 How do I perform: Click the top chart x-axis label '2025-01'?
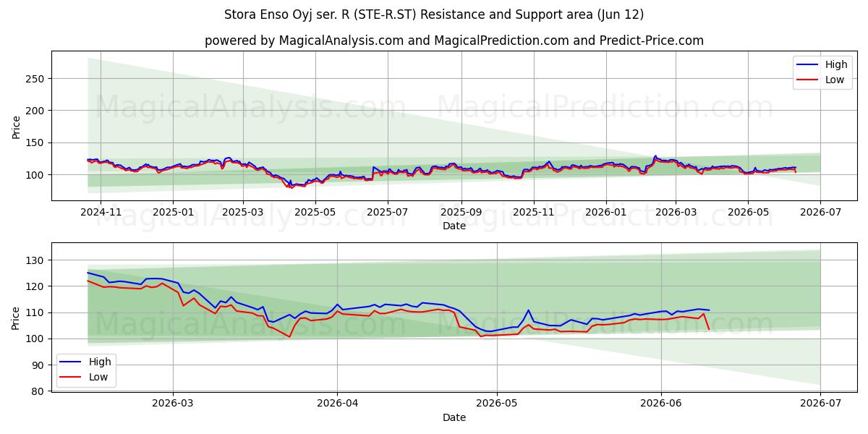tap(172, 212)
